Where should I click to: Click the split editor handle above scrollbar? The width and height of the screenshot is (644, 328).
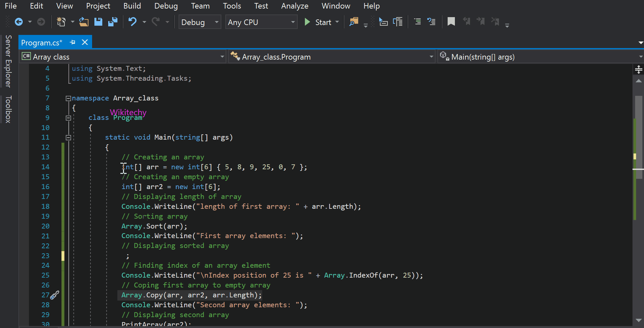[x=638, y=69]
